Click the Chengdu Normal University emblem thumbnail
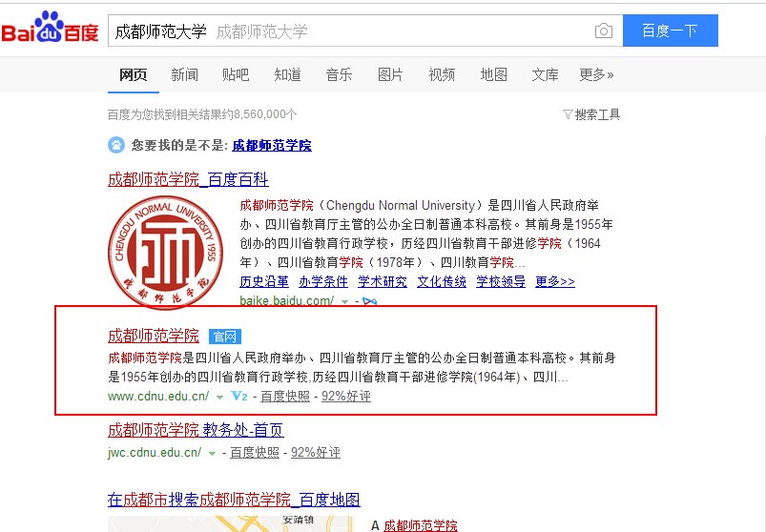This screenshot has width=766, height=532. pos(166,253)
